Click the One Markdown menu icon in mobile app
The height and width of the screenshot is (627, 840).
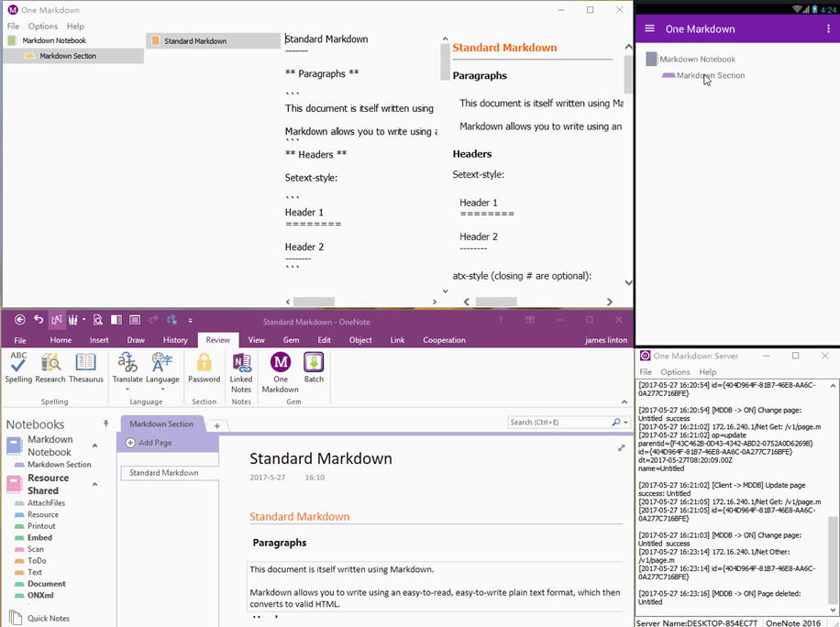click(x=649, y=28)
